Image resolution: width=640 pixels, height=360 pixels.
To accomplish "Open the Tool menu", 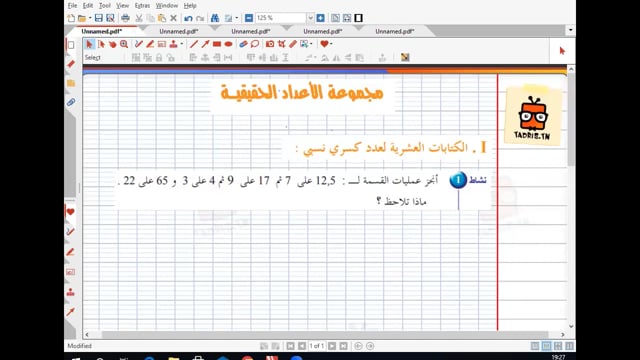I will point(105,5).
